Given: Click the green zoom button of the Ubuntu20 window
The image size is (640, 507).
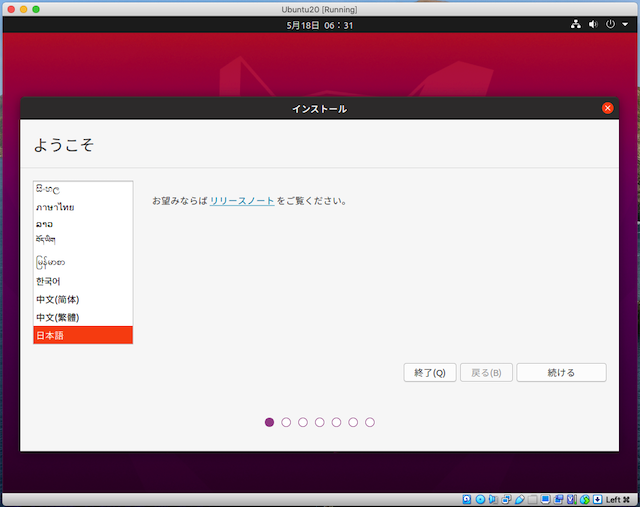Looking at the screenshot, I should (x=36, y=9).
